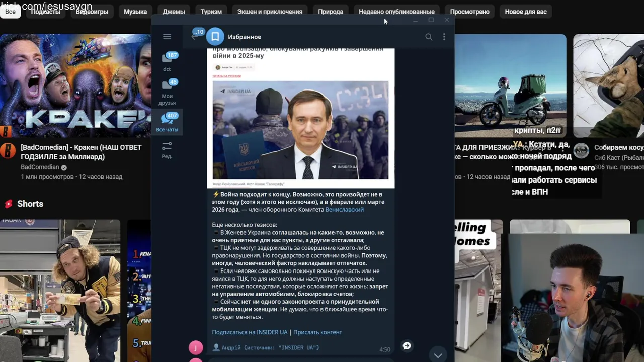The image size is (644, 362).
Task: Open the scooter courier video thumbnail
Action: 510,85
